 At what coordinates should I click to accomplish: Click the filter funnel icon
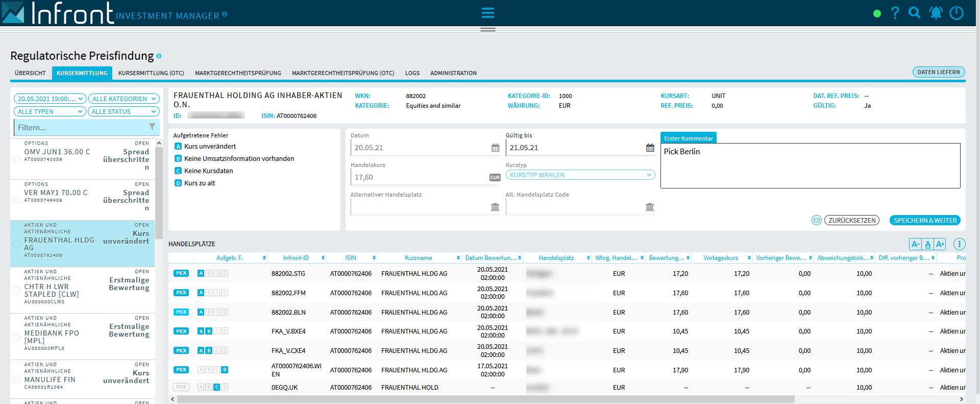(152, 127)
